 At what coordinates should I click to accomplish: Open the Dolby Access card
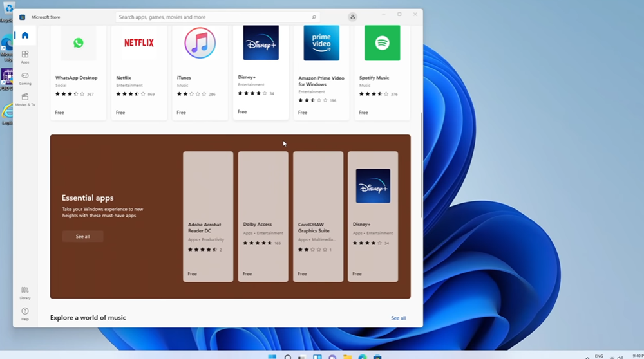coord(263,217)
